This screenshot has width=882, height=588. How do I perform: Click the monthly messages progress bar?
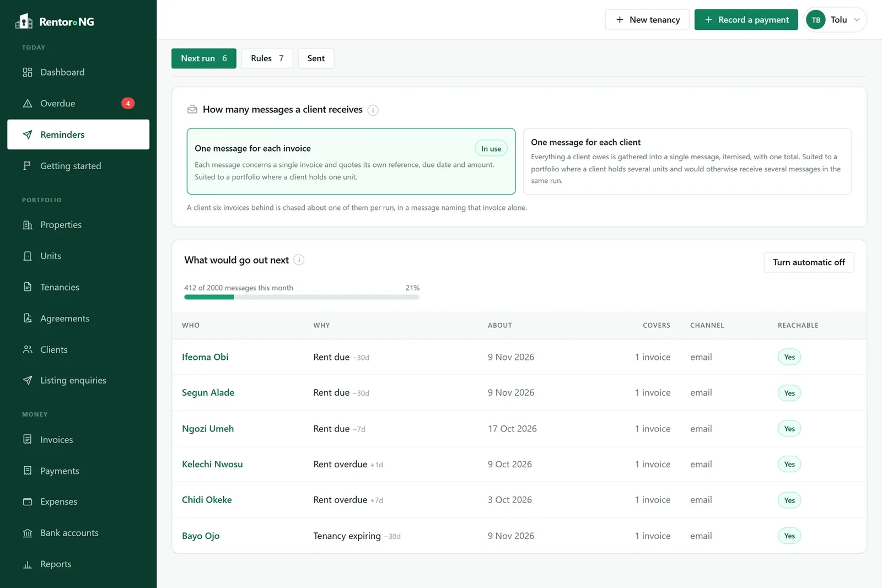(302, 297)
